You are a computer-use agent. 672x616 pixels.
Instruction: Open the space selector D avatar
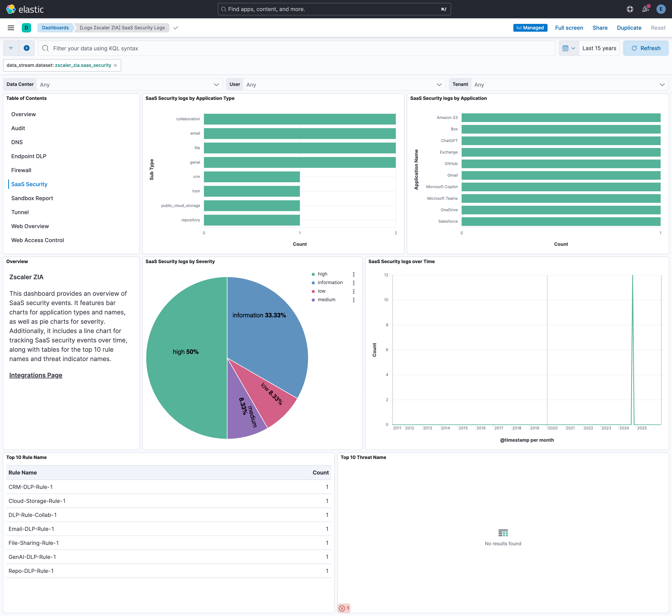(x=26, y=28)
